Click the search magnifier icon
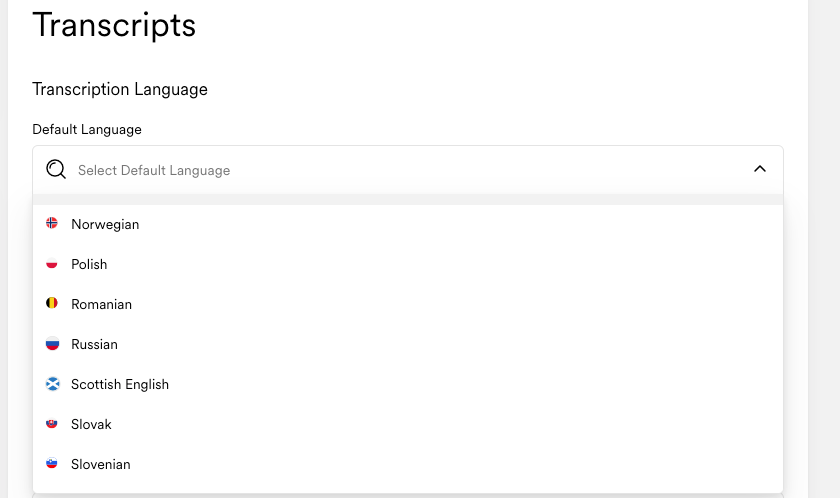Image resolution: width=840 pixels, height=498 pixels. click(x=56, y=169)
